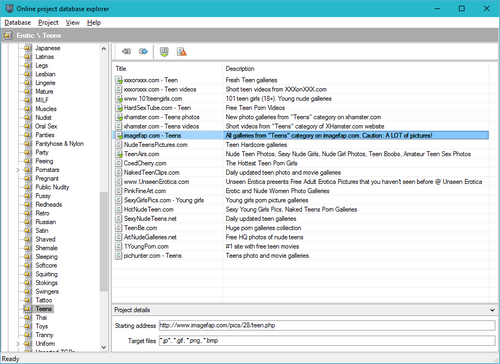Select the Legs category
The width and height of the screenshot is (500, 364).
42,65
